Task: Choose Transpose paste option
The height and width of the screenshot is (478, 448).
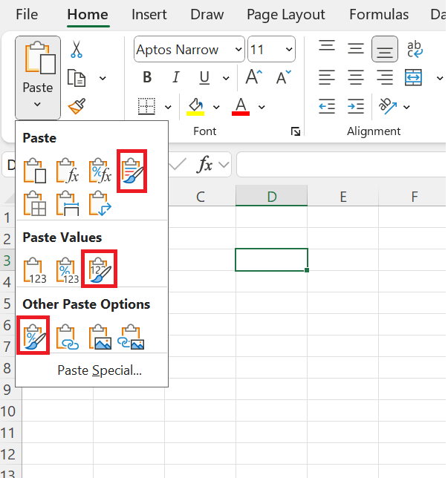Action: [x=100, y=203]
